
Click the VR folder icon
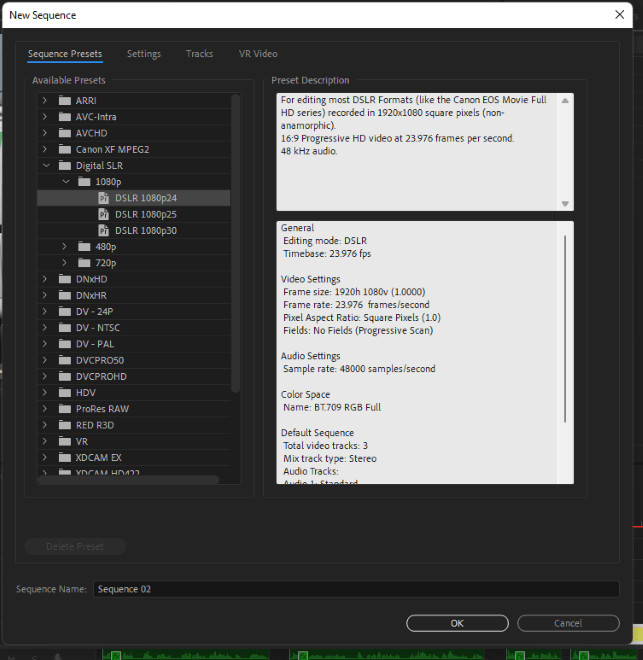[x=65, y=442]
